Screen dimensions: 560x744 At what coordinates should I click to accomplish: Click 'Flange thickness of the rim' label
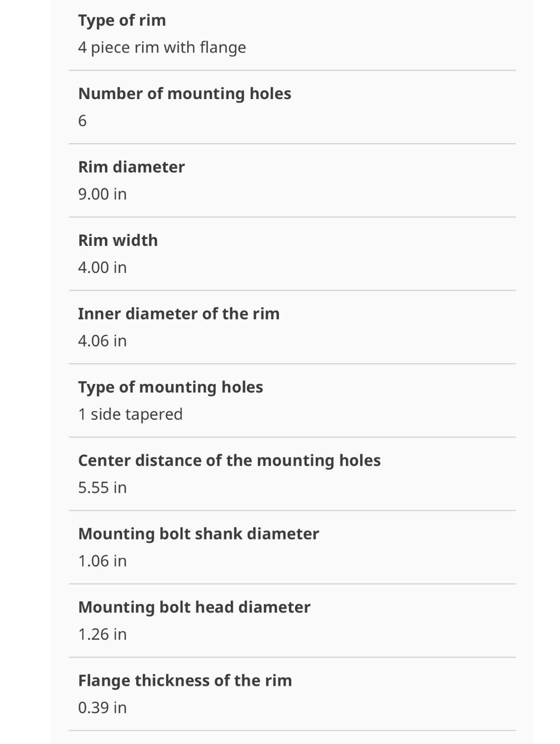click(x=185, y=681)
